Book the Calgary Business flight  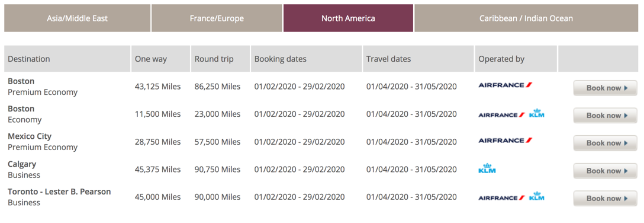(x=606, y=171)
